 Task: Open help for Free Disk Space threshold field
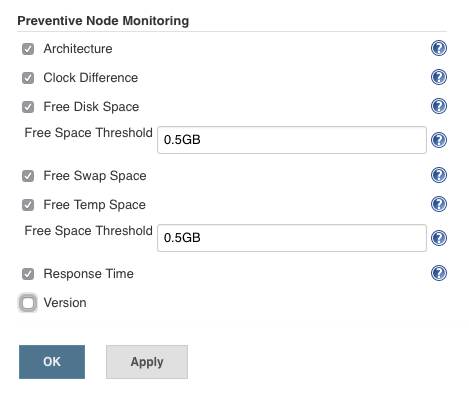(439, 140)
